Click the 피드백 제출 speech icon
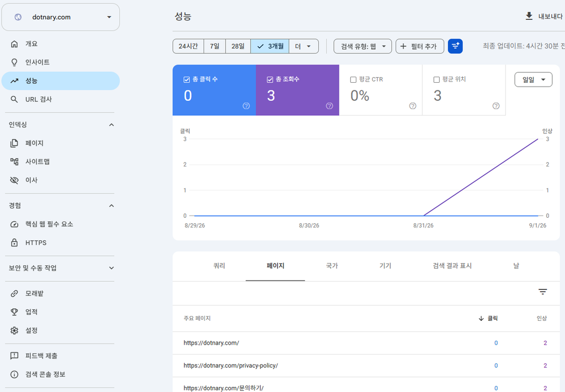The image size is (565, 392). [14, 356]
